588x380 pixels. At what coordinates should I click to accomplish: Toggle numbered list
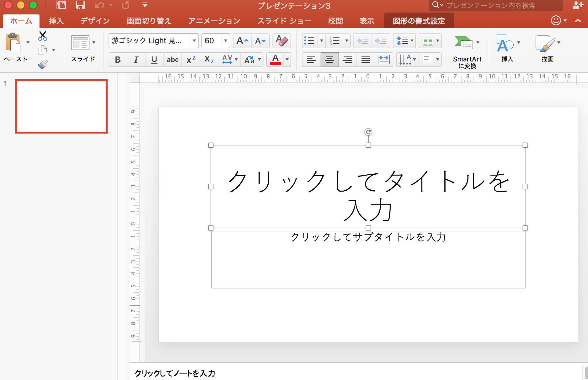click(x=334, y=41)
